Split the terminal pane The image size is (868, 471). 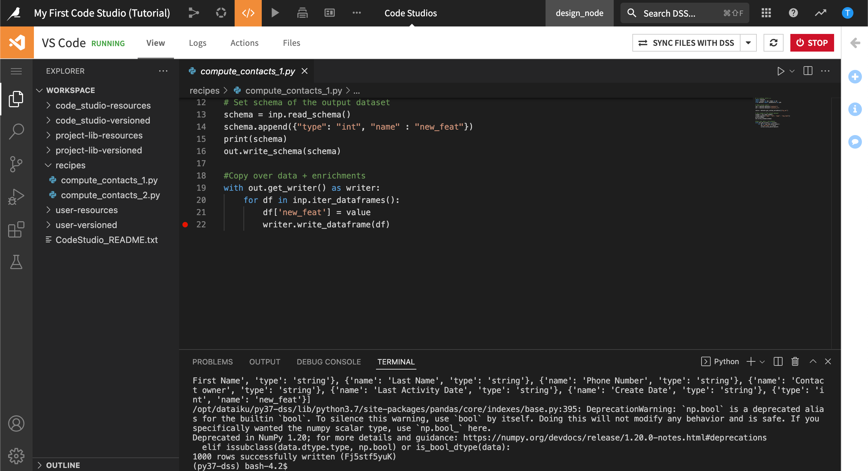pos(778,361)
